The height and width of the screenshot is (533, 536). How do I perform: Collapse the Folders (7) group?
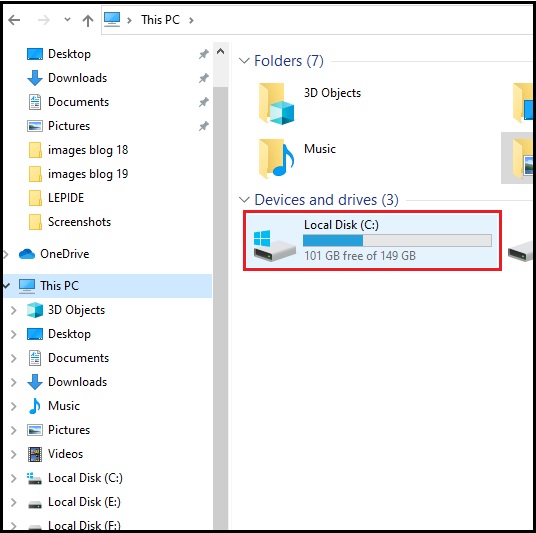click(244, 61)
